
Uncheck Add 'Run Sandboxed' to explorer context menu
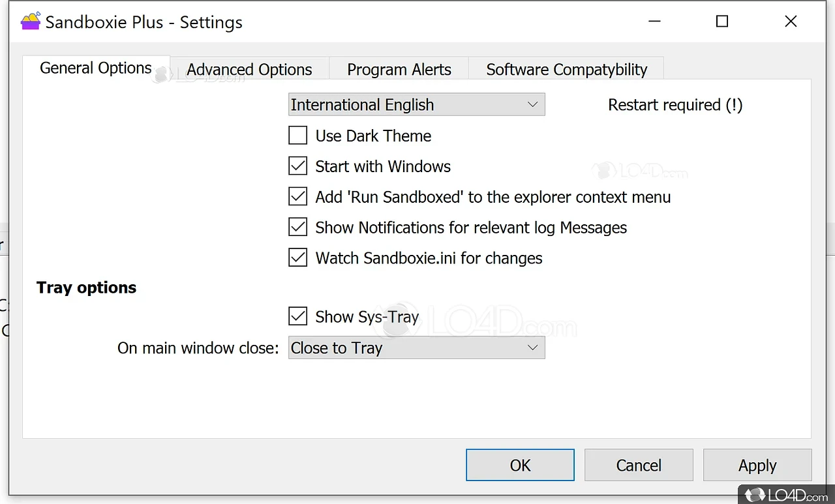pos(297,196)
